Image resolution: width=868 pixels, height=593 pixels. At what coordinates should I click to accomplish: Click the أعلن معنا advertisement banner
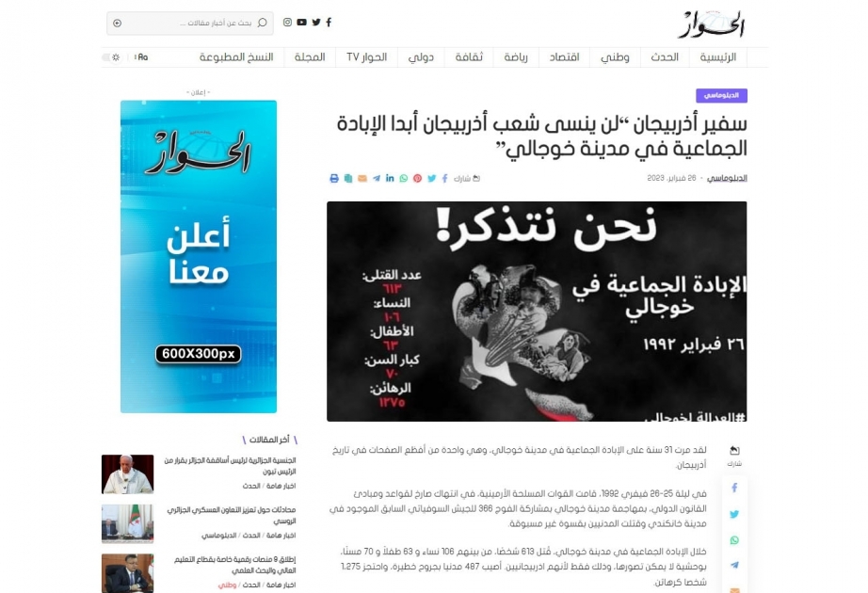coord(199,256)
